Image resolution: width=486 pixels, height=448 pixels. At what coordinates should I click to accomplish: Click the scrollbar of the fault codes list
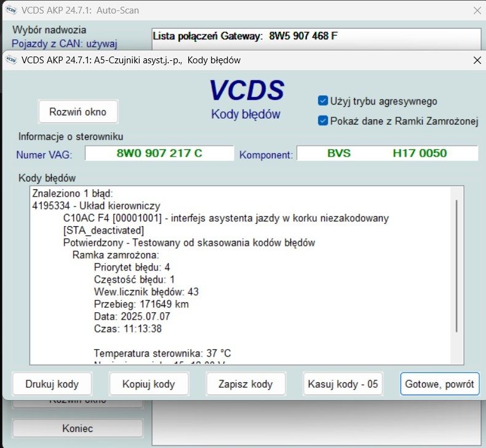coord(457,266)
